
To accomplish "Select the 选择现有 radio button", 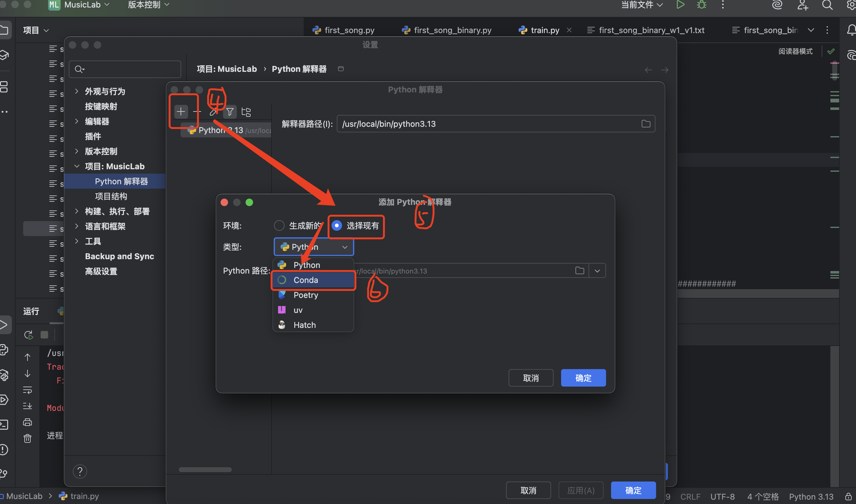I will tap(337, 225).
